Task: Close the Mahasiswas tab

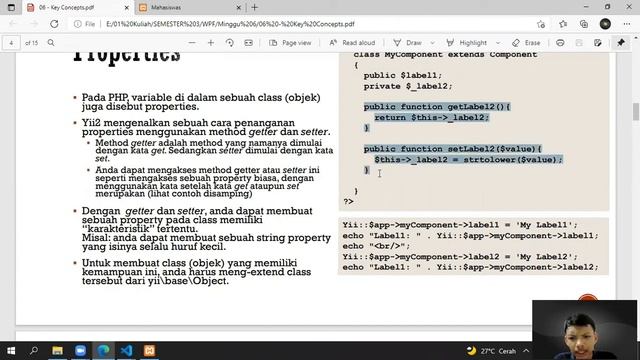Action: (239, 7)
